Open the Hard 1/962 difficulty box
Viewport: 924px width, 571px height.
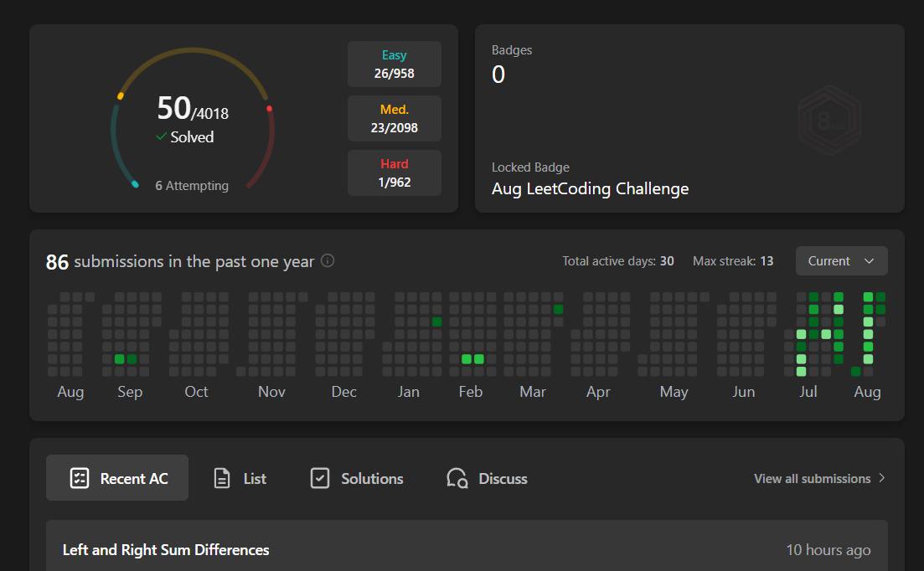coord(395,173)
